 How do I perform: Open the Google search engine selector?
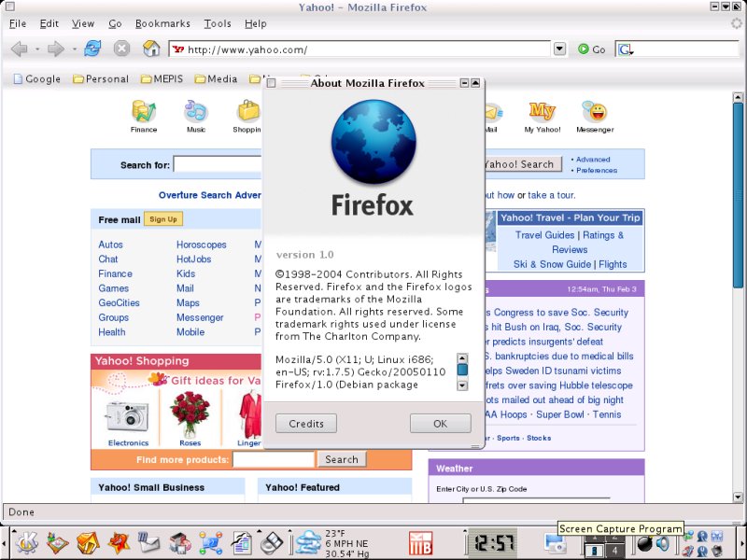[x=625, y=49]
